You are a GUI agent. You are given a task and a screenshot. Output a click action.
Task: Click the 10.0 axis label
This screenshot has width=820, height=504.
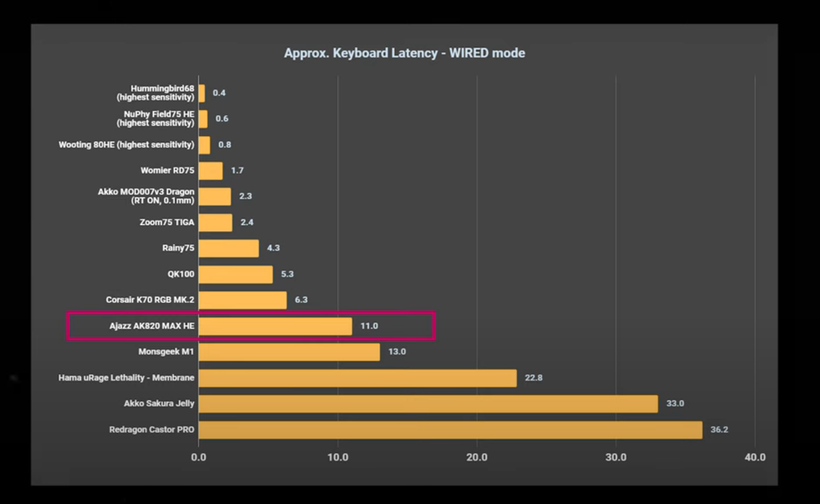click(338, 457)
